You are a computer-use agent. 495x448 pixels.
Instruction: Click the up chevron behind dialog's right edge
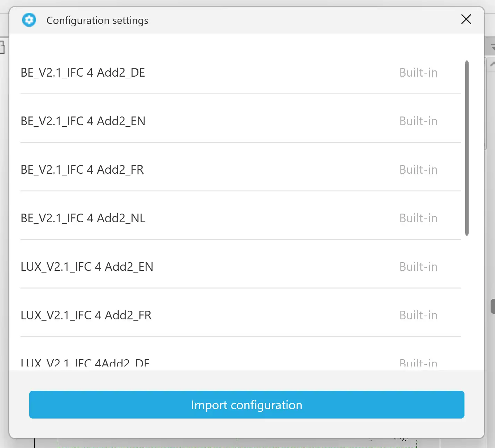pos(492,64)
